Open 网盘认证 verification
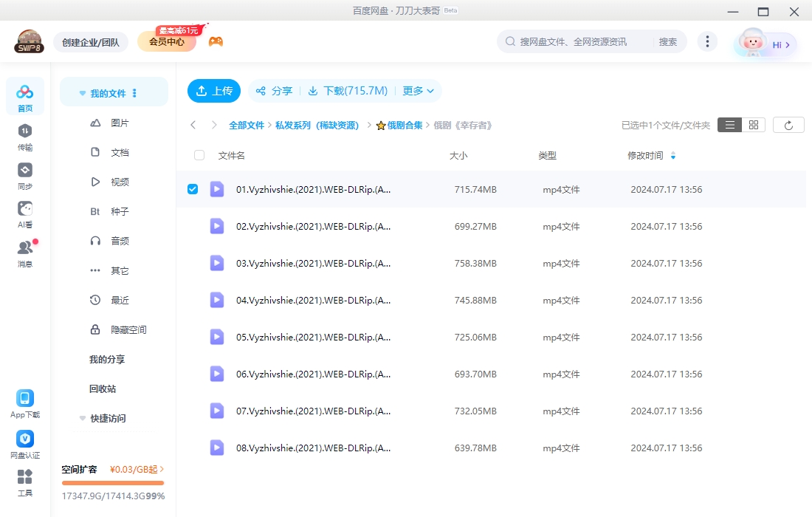 (x=25, y=445)
